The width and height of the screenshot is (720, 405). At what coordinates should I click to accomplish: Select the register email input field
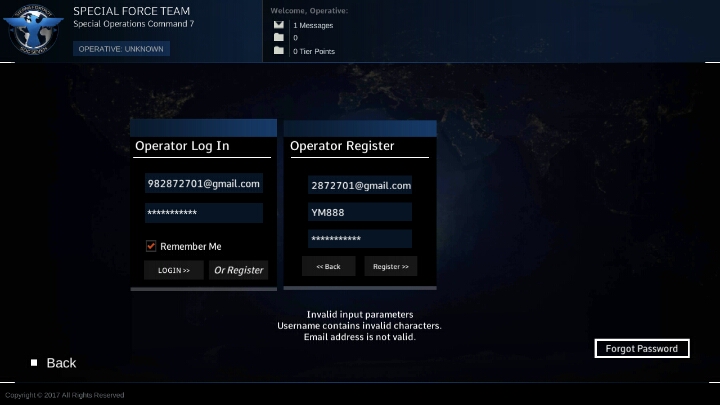[360, 186]
